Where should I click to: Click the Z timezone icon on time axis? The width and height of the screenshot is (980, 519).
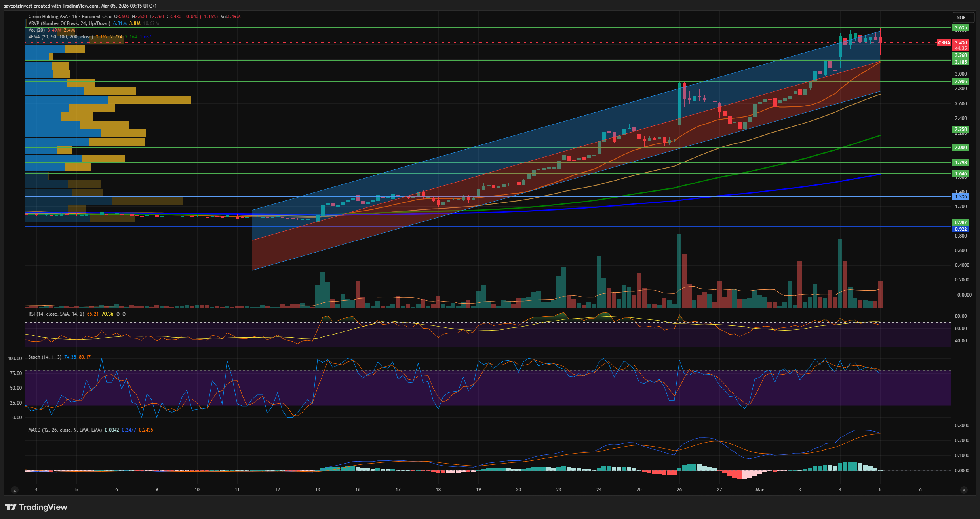click(x=15, y=490)
